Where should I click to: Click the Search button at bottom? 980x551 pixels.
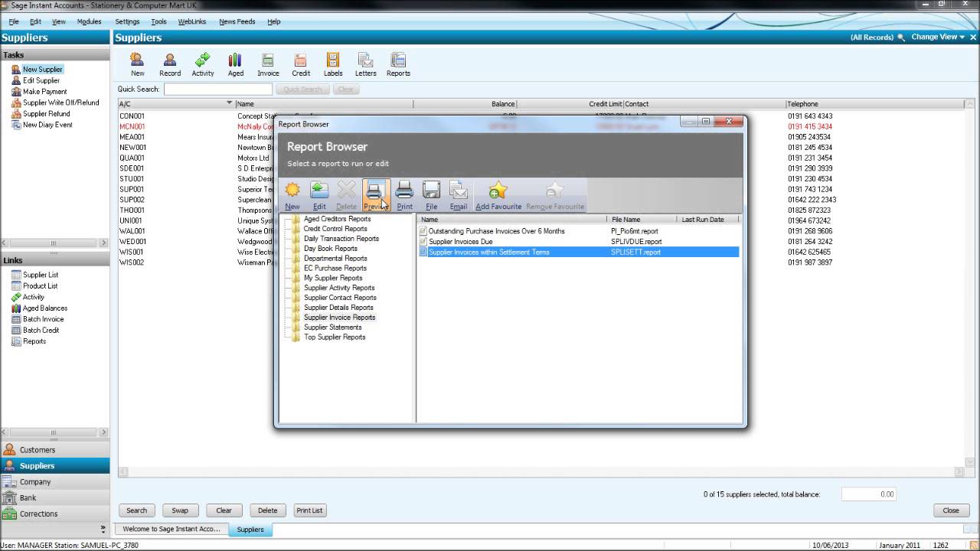[136, 510]
